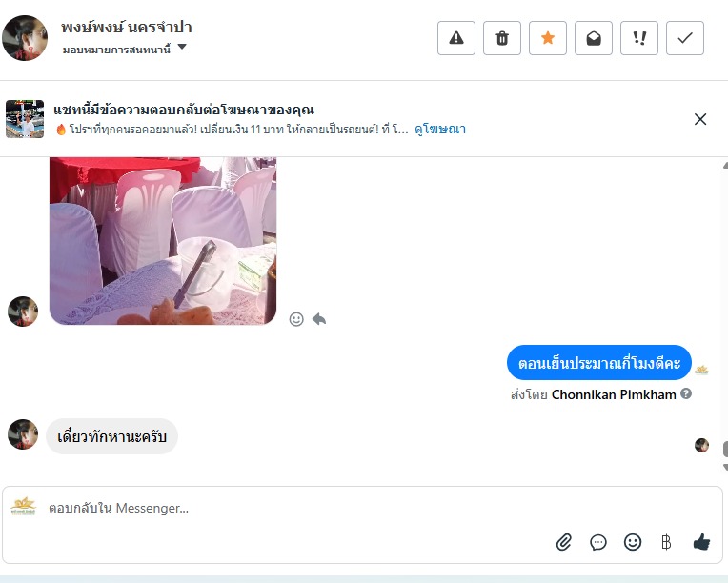
Task: Open the ad thumbnail in banner
Action: tap(25, 119)
